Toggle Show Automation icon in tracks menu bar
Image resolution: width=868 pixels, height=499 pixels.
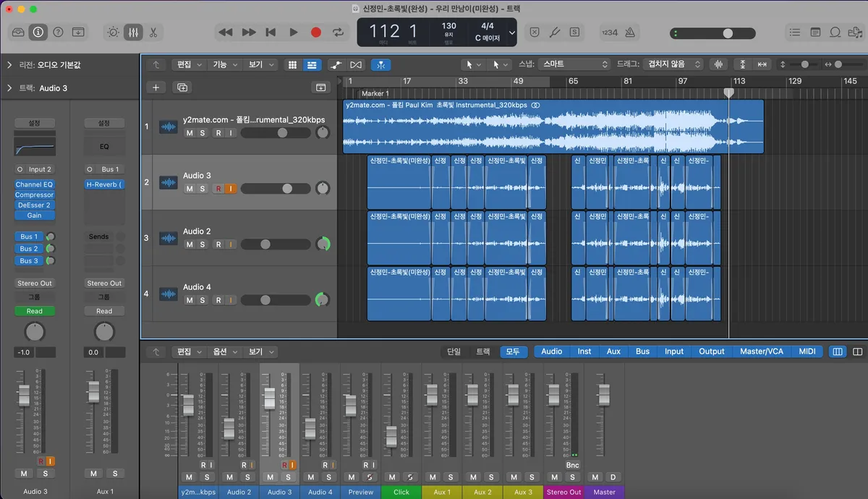[336, 64]
